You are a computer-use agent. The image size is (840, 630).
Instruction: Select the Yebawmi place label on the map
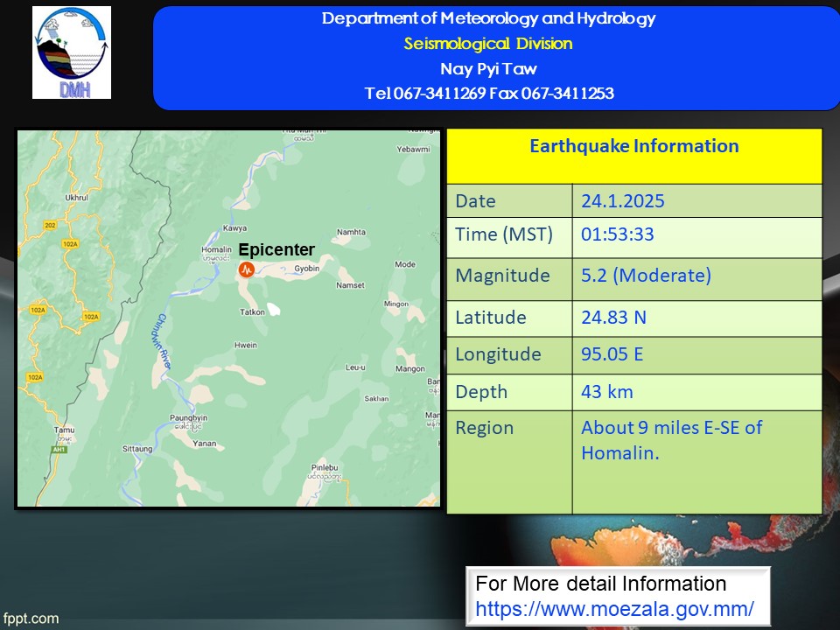tap(414, 150)
